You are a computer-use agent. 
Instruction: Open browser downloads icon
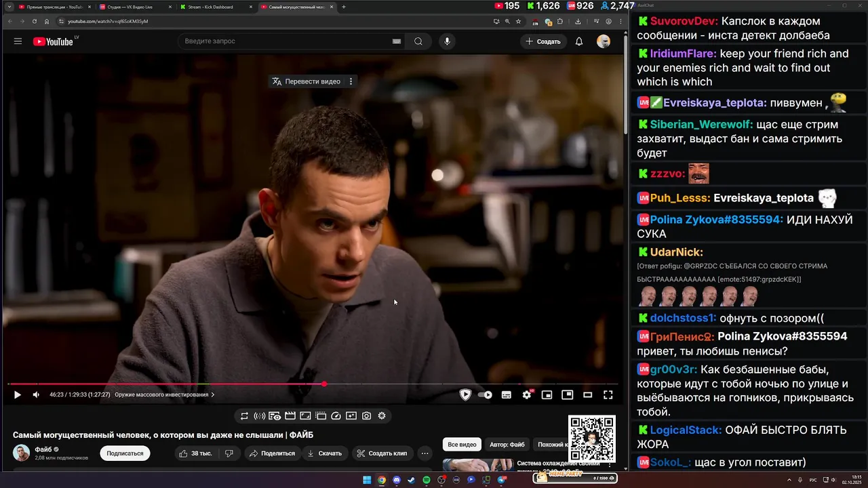pyautogui.click(x=578, y=21)
